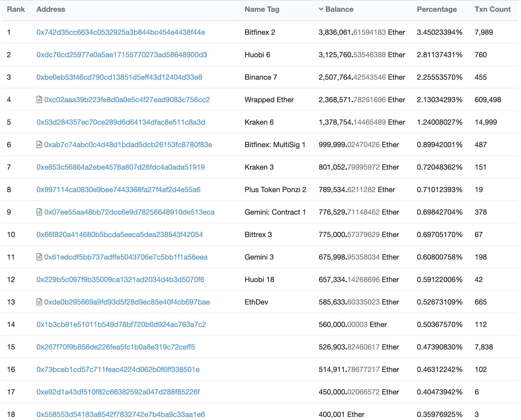Screen dimensions: 521x420
Task: Click balance 2,507,764.42543546 Ether
Action: pyautogui.click(x=362, y=77)
